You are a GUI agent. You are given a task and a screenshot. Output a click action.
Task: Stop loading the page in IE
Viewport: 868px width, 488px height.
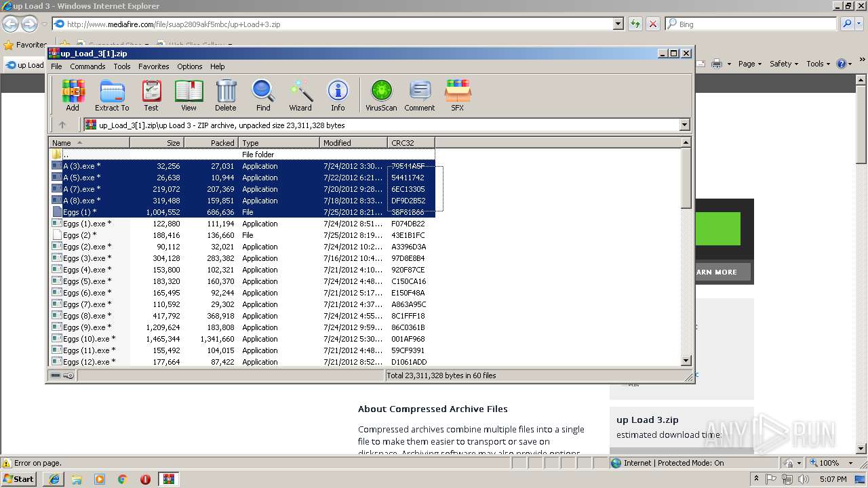click(652, 24)
